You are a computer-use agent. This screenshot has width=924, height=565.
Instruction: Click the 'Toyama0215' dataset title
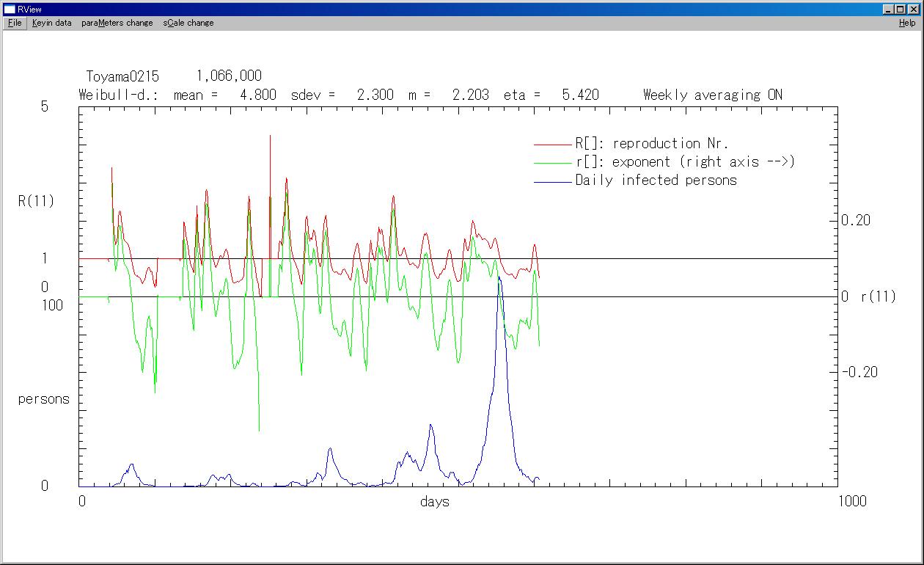click(x=122, y=76)
